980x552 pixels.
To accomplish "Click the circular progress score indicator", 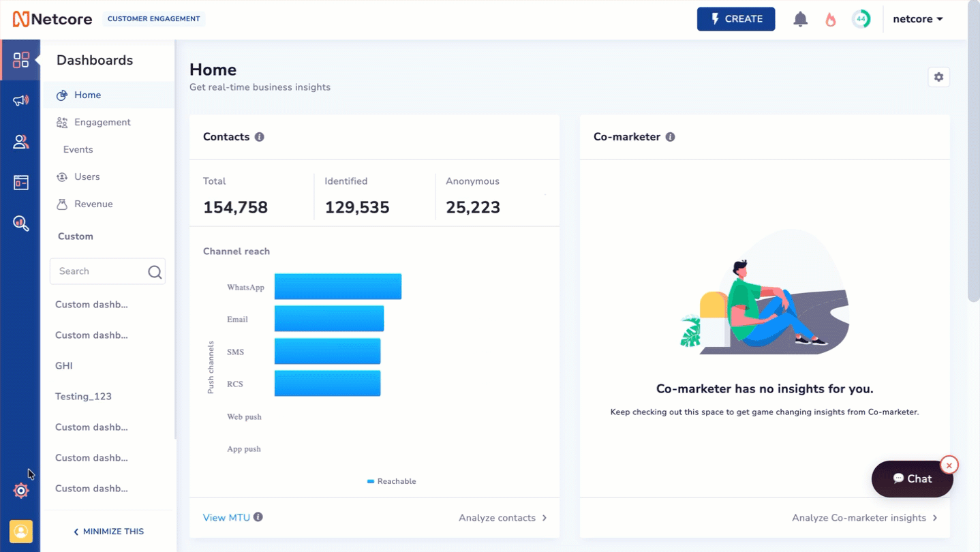I will coord(861,19).
